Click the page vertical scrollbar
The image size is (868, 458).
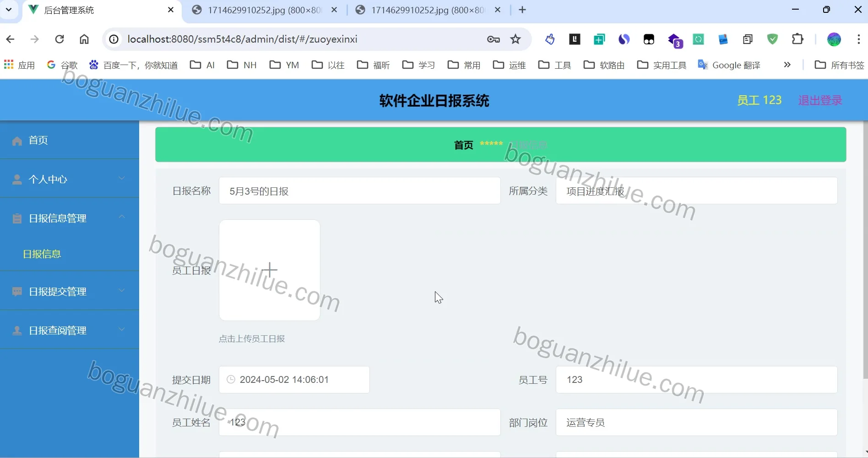[865, 250]
